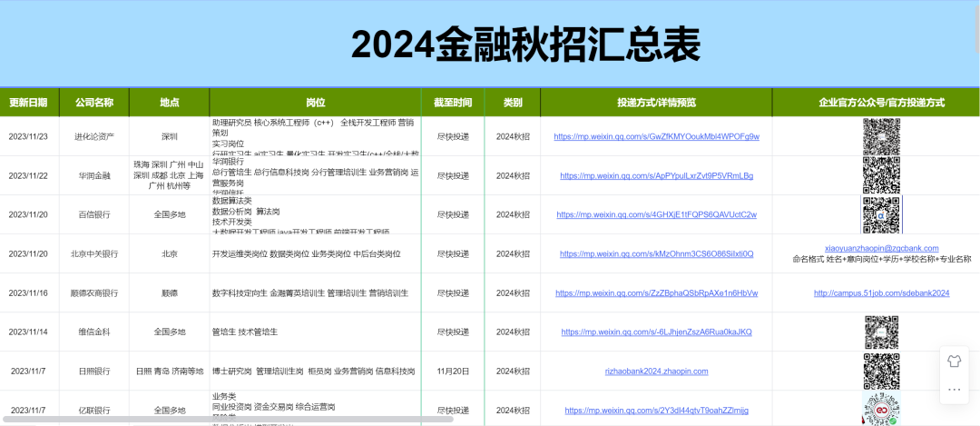This screenshot has height=426, width=980.
Task: Open 北京中关银行 weixin article link
Action: coord(656,254)
